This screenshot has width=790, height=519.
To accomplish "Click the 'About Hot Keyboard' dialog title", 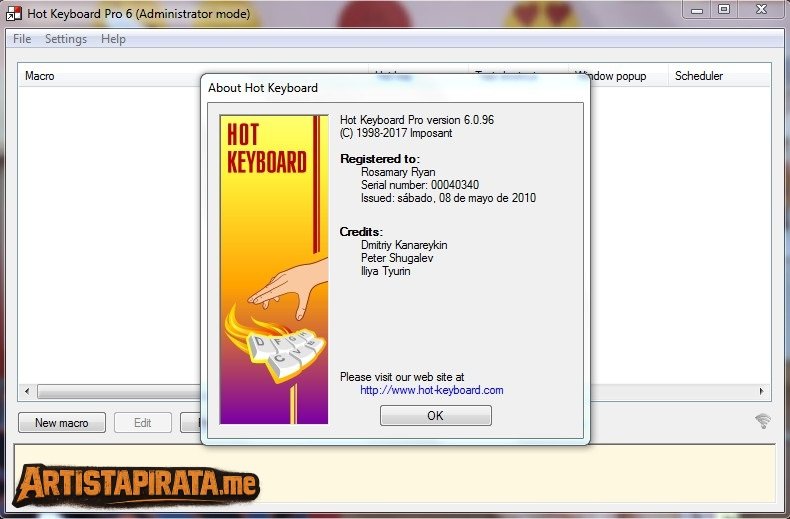I will pos(263,88).
